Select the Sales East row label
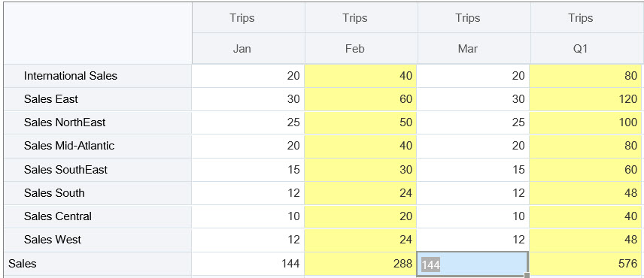 [x=97, y=99]
